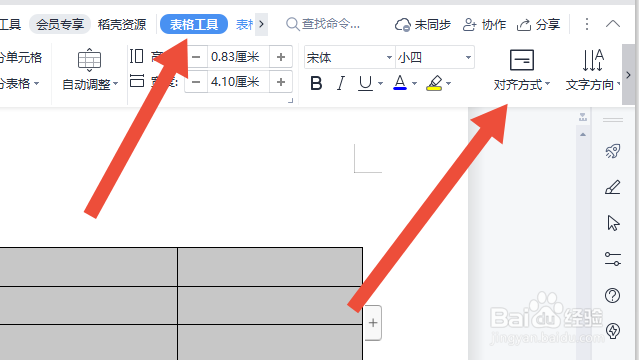This screenshot has width=639, height=360.
Task: Open the 会员专享 tab
Action: click(x=59, y=24)
